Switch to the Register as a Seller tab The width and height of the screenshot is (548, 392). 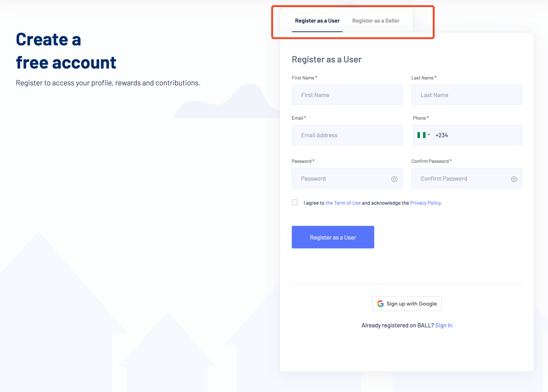pyautogui.click(x=376, y=21)
